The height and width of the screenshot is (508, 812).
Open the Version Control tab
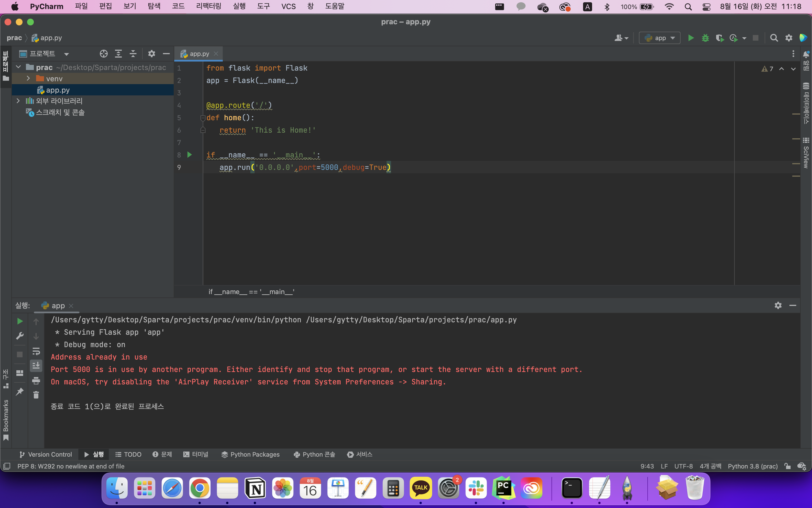[x=46, y=454]
